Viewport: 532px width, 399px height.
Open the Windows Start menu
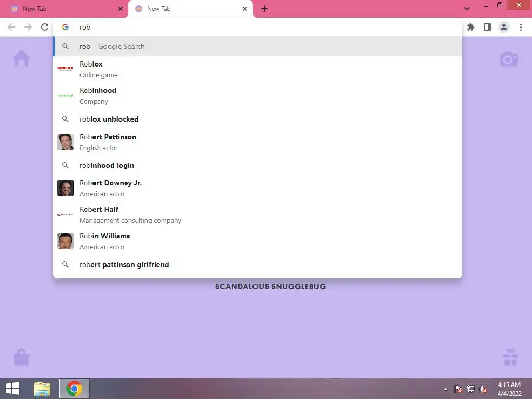(12, 389)
